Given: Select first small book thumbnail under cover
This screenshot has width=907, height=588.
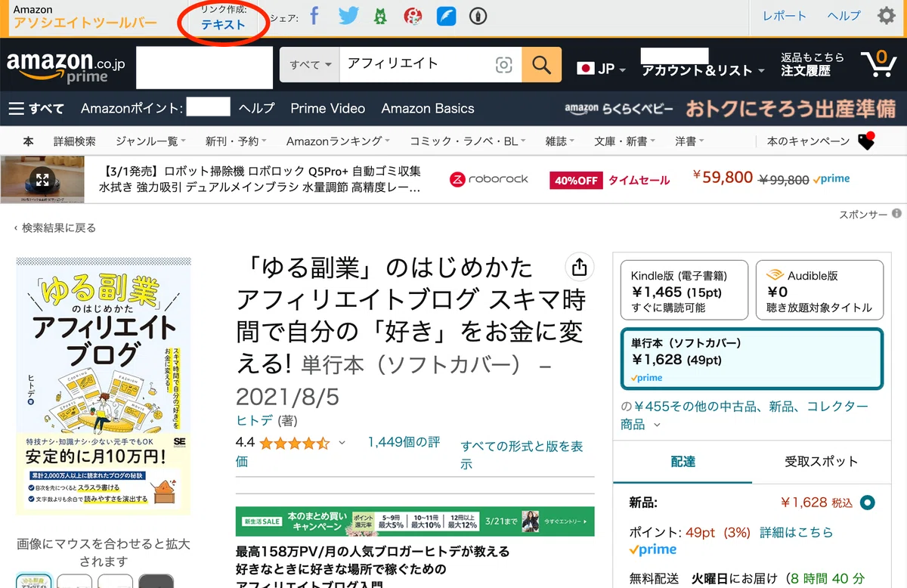Looking at the screenshot, I should [x=34, y=581].
